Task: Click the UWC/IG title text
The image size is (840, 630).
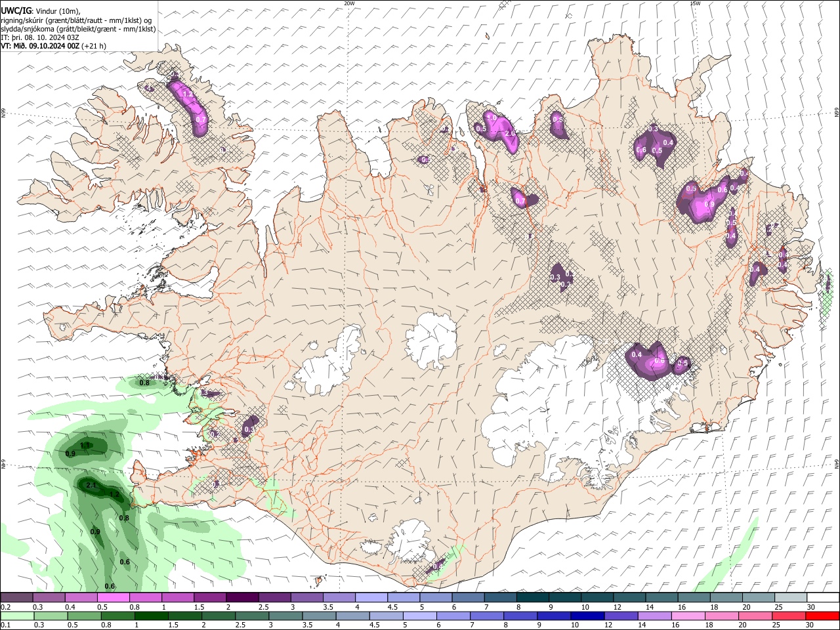Action: point(16,11)
